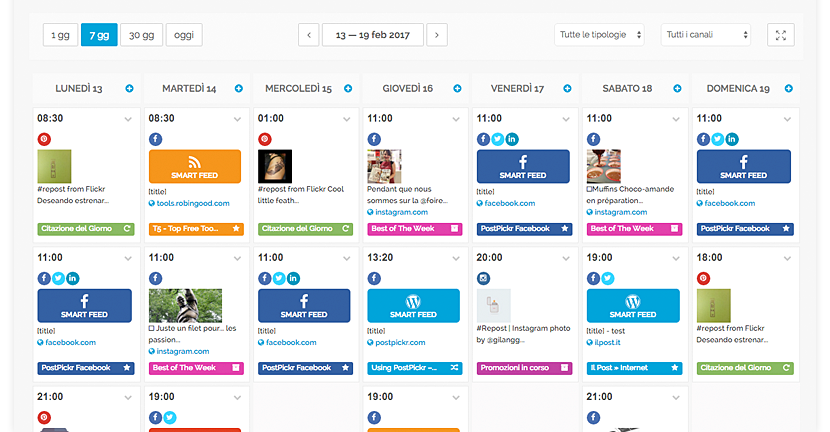The width and height of the screenshot is (830, 432).
Task: Add a post on Giovedì 16
Action: pyautogui.click(x=457, y=88)
